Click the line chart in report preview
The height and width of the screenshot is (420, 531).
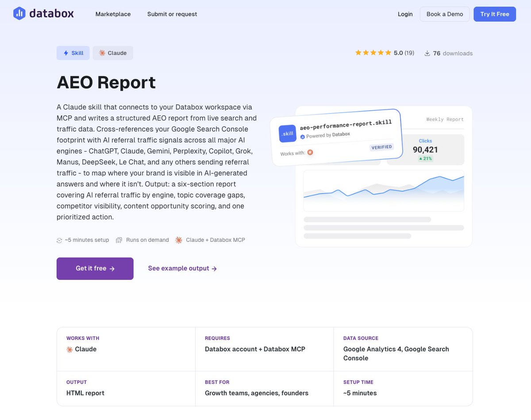click(x=384, y=191)
